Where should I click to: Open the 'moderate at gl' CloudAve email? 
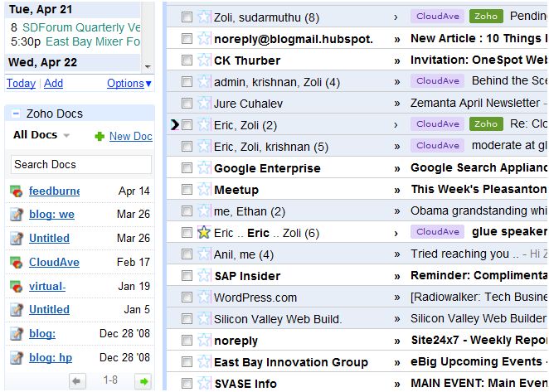[509, 146]
